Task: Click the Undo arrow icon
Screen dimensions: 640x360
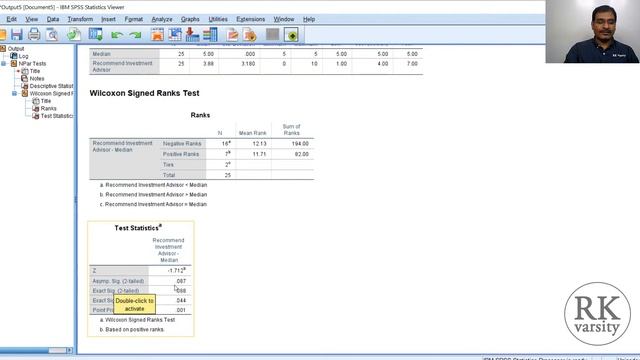Action: tap(117, 36)
